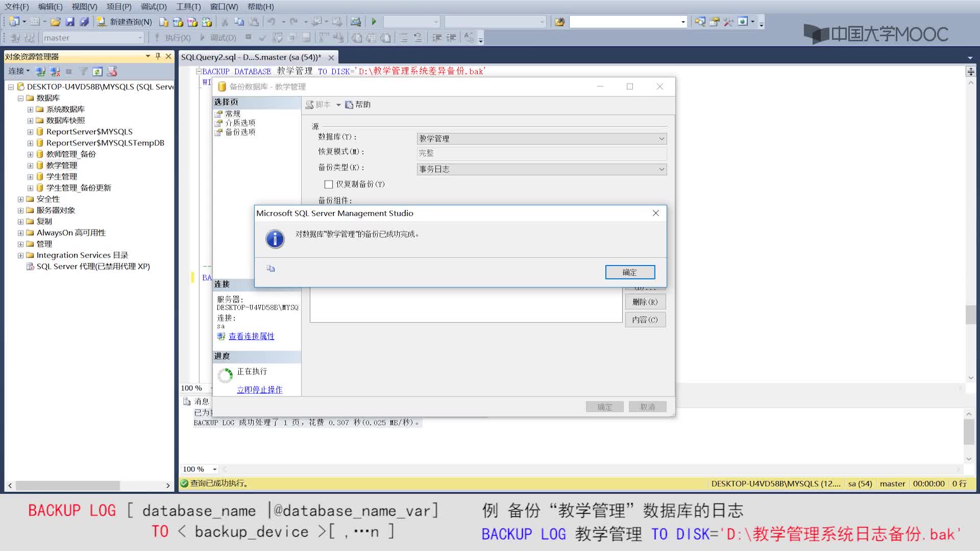Click the Comment Out selection icon
The height and width of the screenshot is (551, 980).
pos(404,38)
